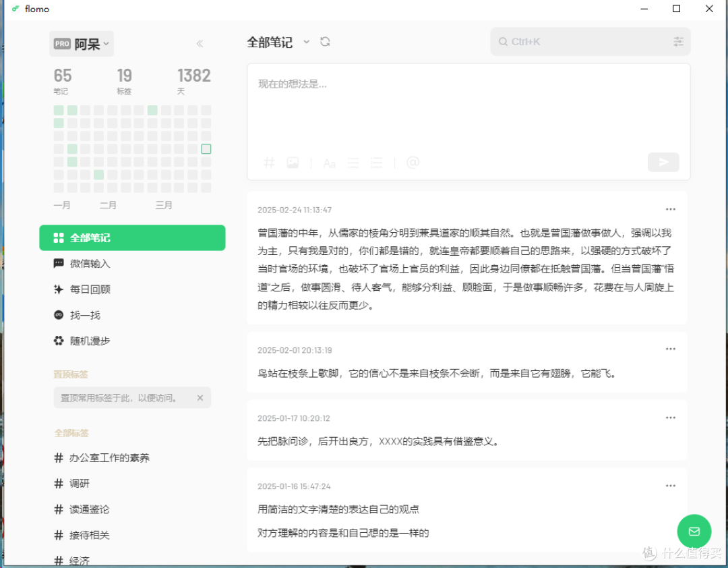Insert a numbered list
This screenshot has height=568, width=728.
tap(377, 163)
